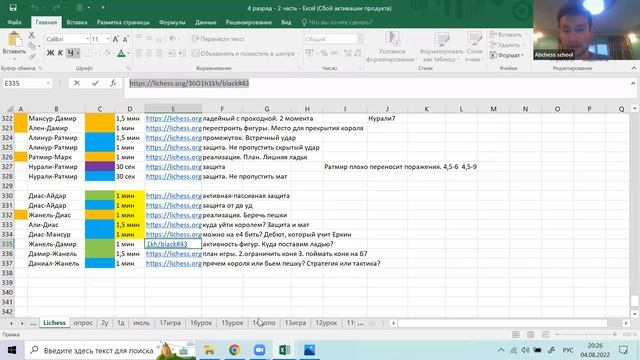
Task: Decrease font size with small A icon
Action: 125,39
